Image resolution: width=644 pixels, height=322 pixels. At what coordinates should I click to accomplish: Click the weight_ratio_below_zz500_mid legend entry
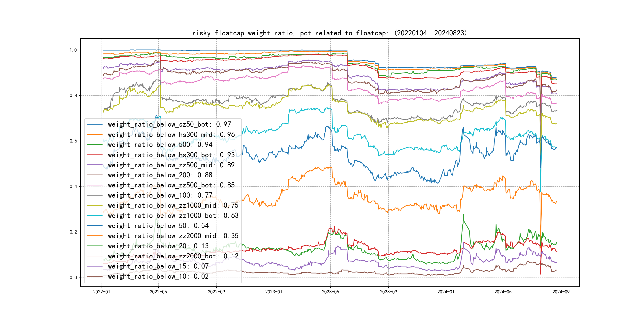coord(171,165)
